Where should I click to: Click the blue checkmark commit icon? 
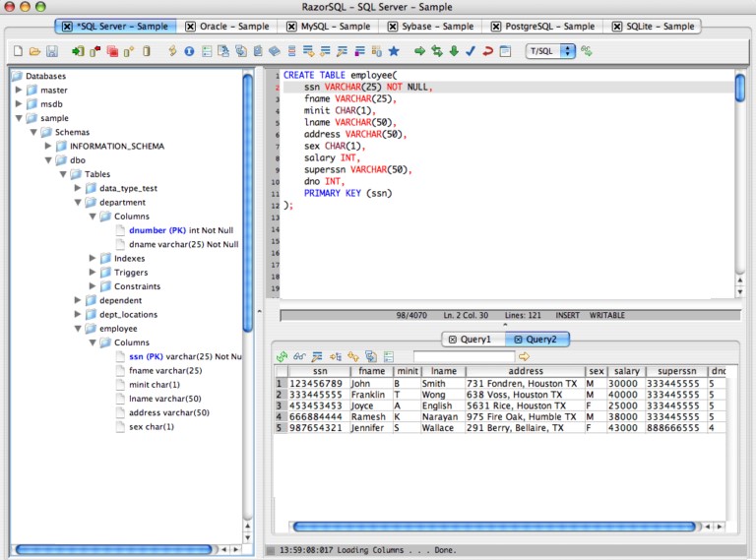tap(471, 51)
